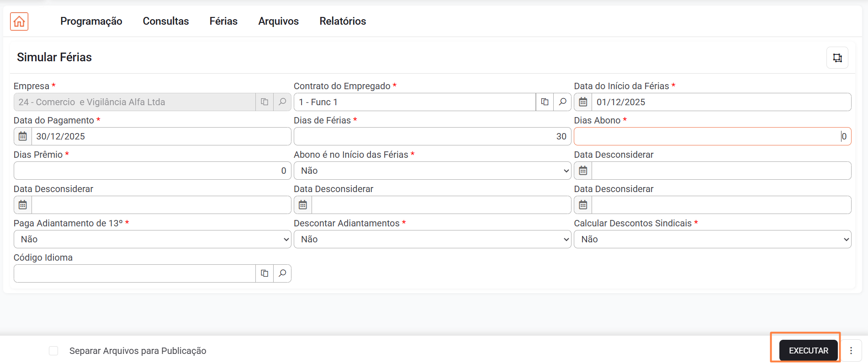Open the Relatórios menu
The image size is (868, 364).
point(343,21)
